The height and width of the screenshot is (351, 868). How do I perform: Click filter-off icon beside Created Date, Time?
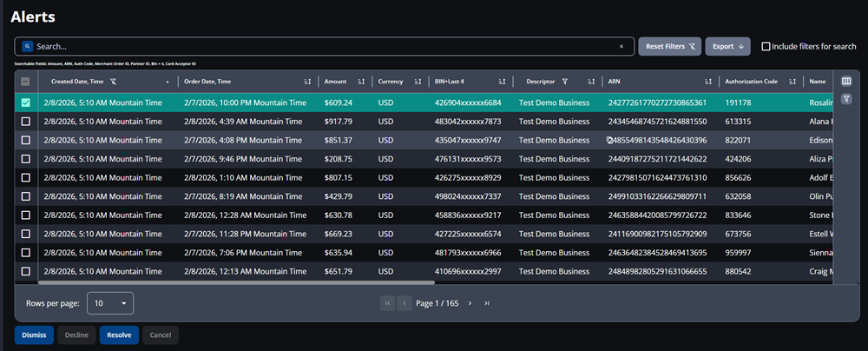pyautogui.click(x=113, y=82)
